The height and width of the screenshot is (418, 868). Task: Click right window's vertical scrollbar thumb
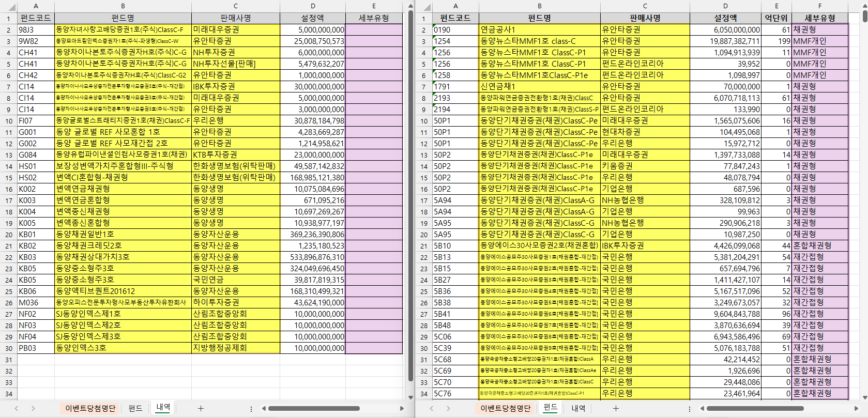[x=864, y=16]
